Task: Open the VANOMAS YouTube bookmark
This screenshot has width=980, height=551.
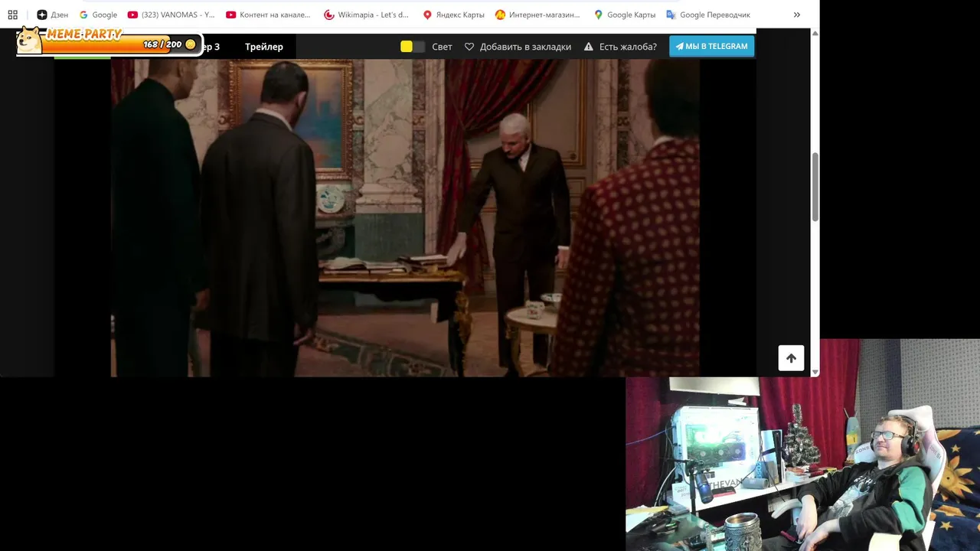Action: 171,15
